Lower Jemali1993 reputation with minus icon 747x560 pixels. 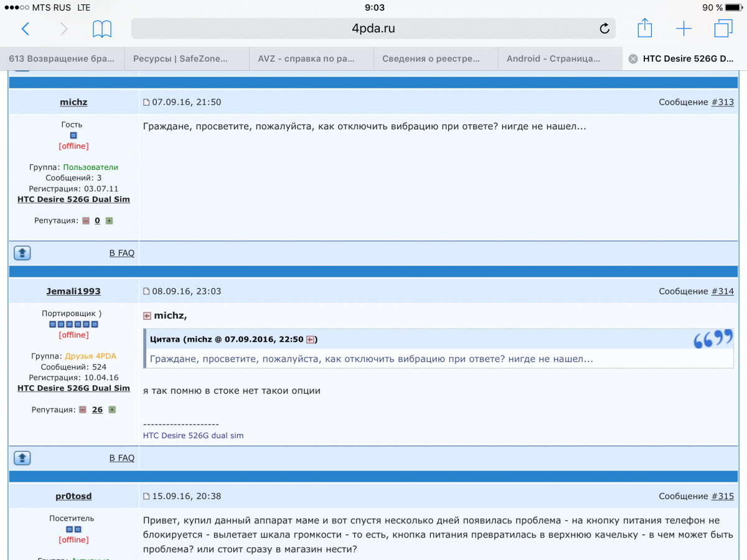click(83, 410)
